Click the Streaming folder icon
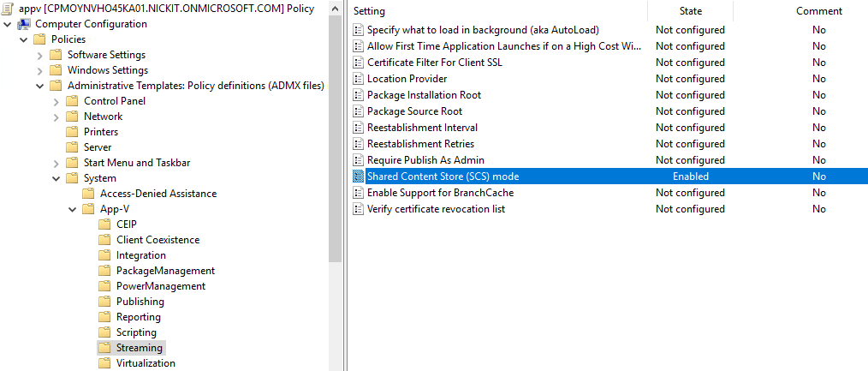The height and width of the screenshot is (371, 868). (104, 349)
